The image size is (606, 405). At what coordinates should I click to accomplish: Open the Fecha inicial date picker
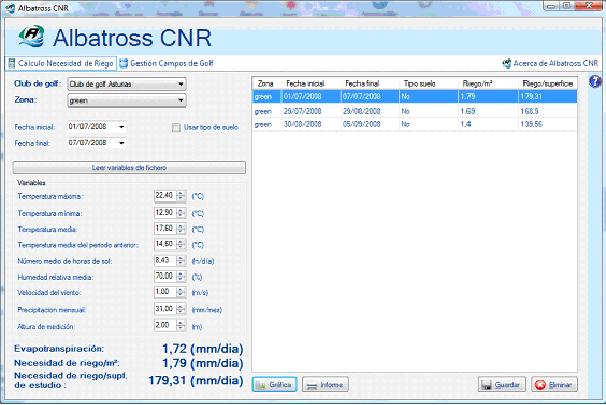point(121,127)
